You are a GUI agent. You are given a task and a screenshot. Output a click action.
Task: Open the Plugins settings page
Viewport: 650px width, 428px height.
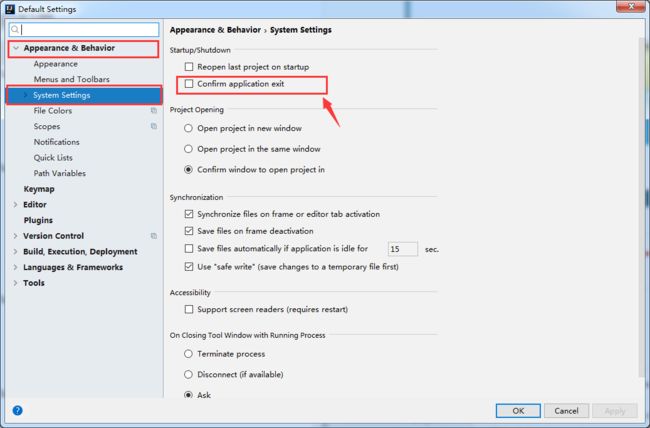38,220
